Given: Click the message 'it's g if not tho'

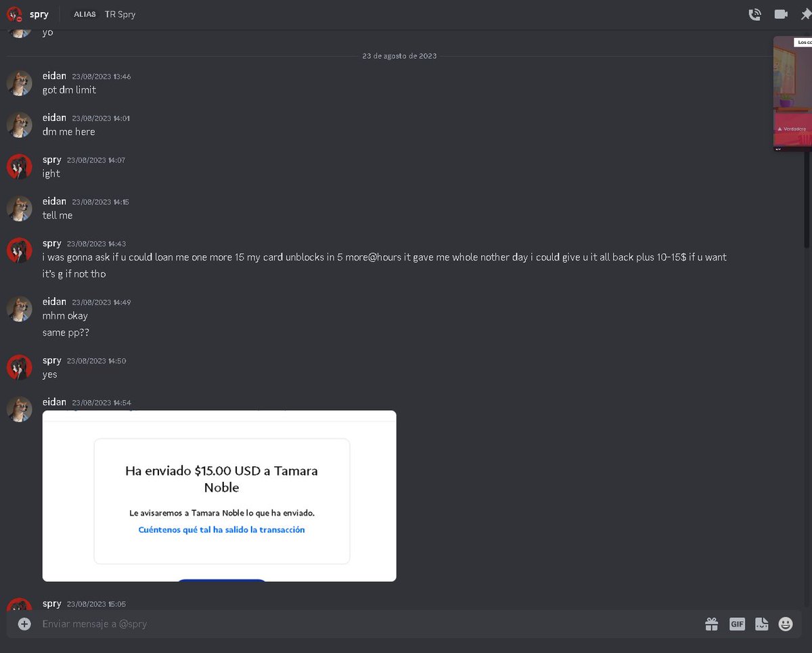Looking at the screenshot, I should [74, 274].
